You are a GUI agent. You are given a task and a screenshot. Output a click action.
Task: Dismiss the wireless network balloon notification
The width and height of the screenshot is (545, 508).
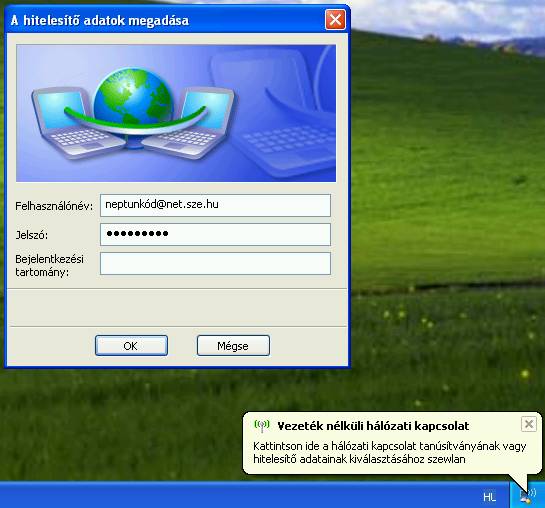[529, 424]
